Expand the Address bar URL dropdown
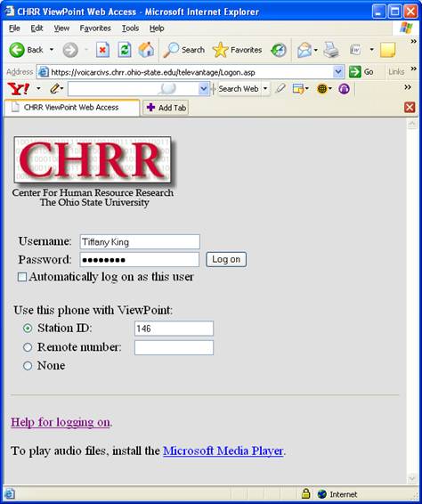Viewport: 422px width, 504px height. (x=337, y=72)
